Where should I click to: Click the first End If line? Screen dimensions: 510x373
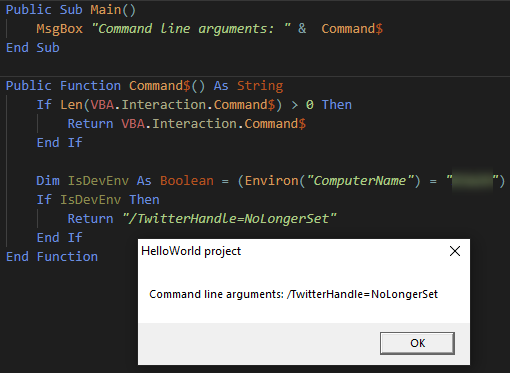click(x=59, y=143)
